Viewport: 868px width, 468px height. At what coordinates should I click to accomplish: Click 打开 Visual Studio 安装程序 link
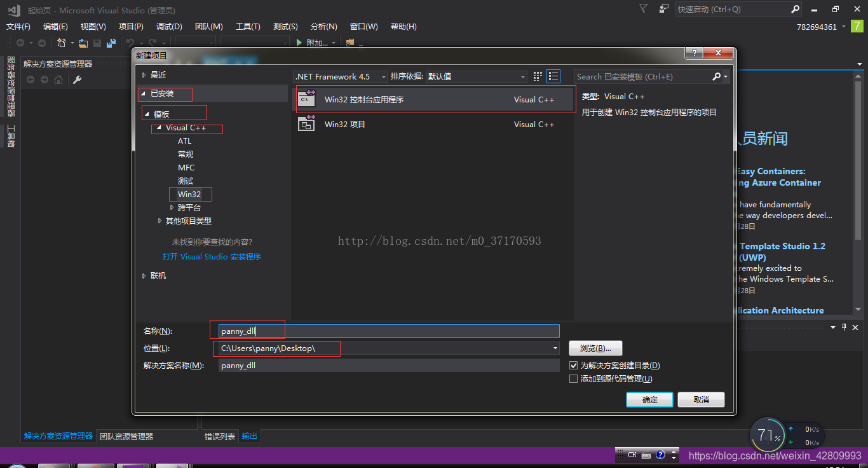point(212,257)
